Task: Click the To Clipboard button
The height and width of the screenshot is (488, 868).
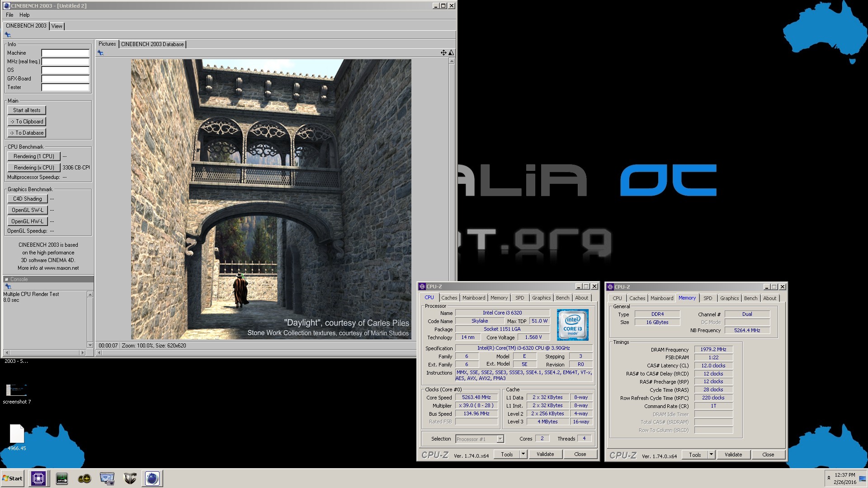Action: (x=27, y=122)
